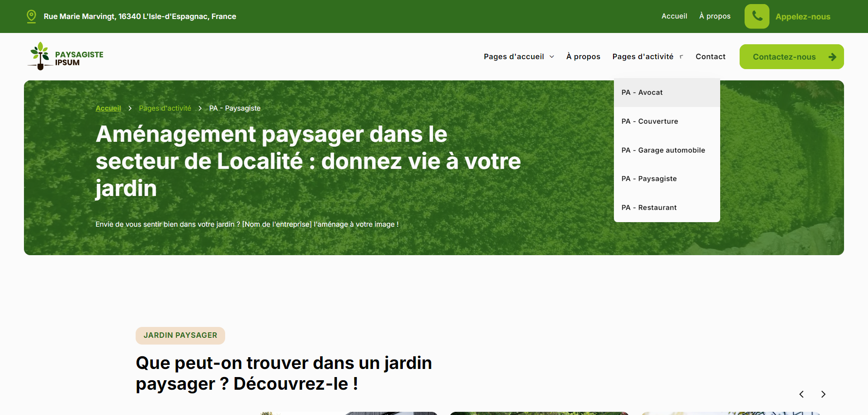
Task: Click the breadcrumb chevron after Pages d'activité
Action: [x=200, y=108]
